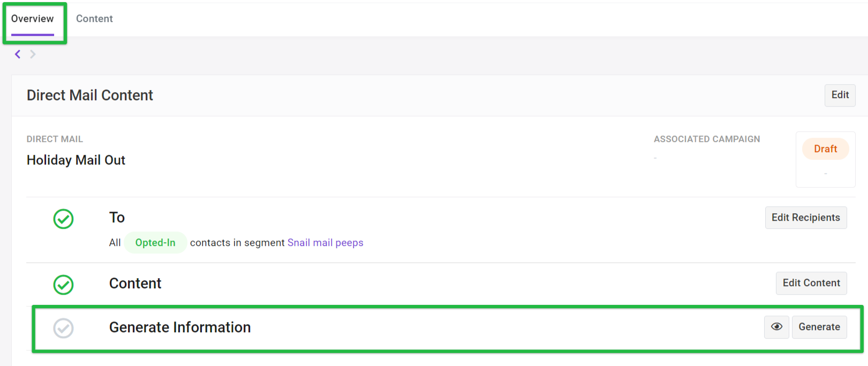Click the green checkmark beside To
The width and height of the screenshot is (868, 366).
point(63,219)
